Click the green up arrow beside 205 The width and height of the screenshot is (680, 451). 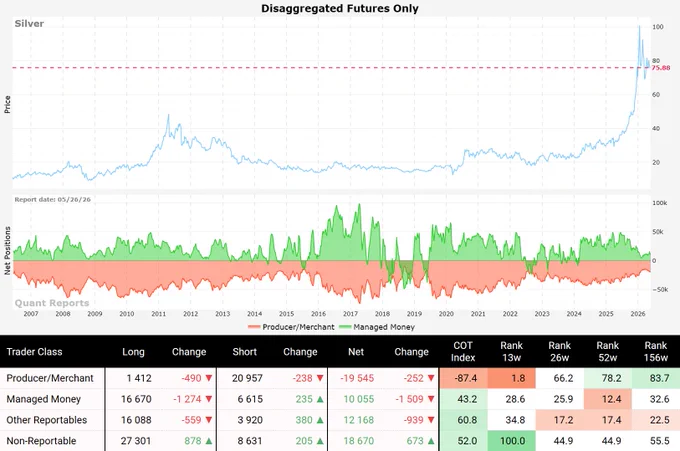320,441
